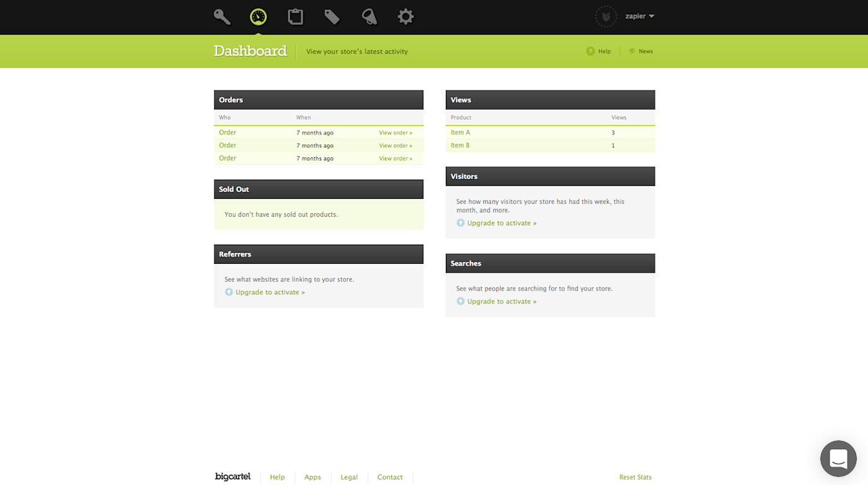Open the second Order link in Orders
Viewport: 868px width, 485px height.
click(228, 146)
